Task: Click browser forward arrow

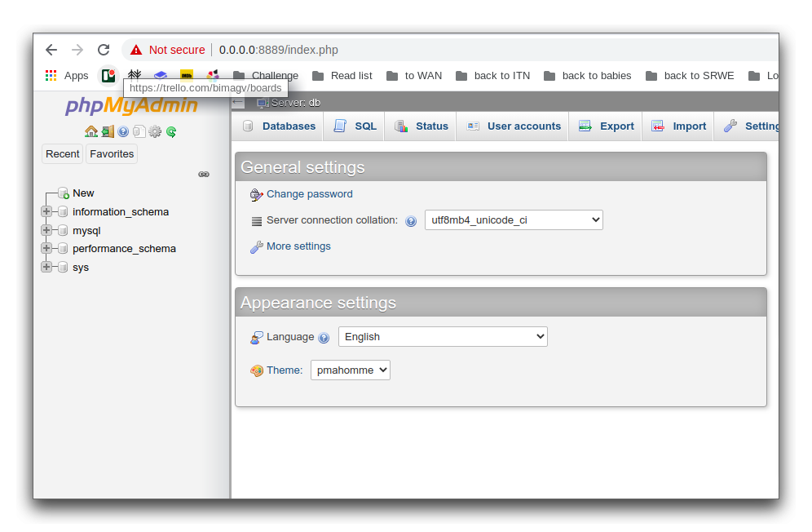Action: [77, 50]
